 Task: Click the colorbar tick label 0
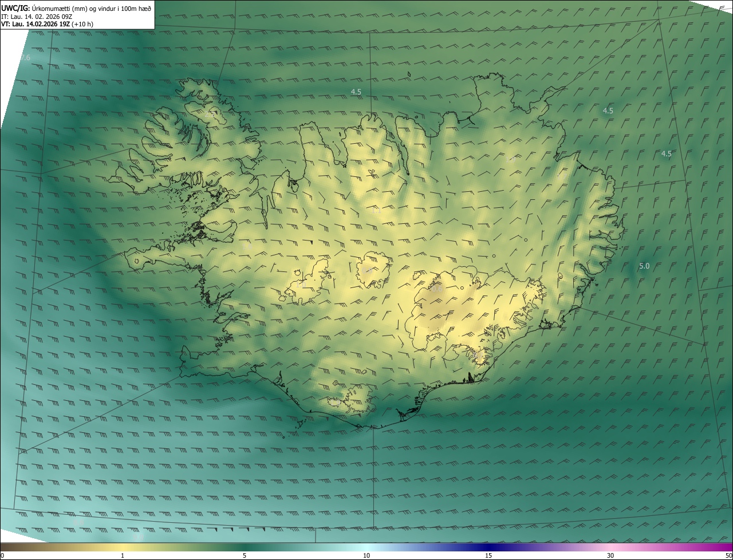2,555
